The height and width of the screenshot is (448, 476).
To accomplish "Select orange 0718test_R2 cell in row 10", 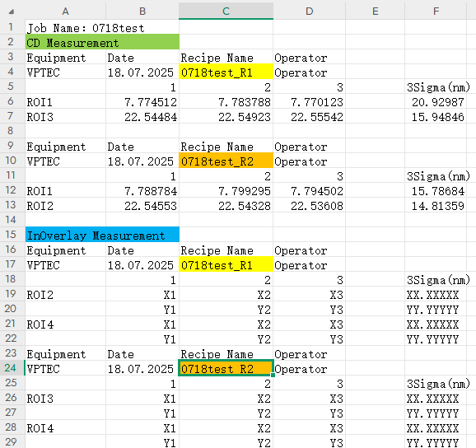I will pyautogui.click(x=226, y=161).
